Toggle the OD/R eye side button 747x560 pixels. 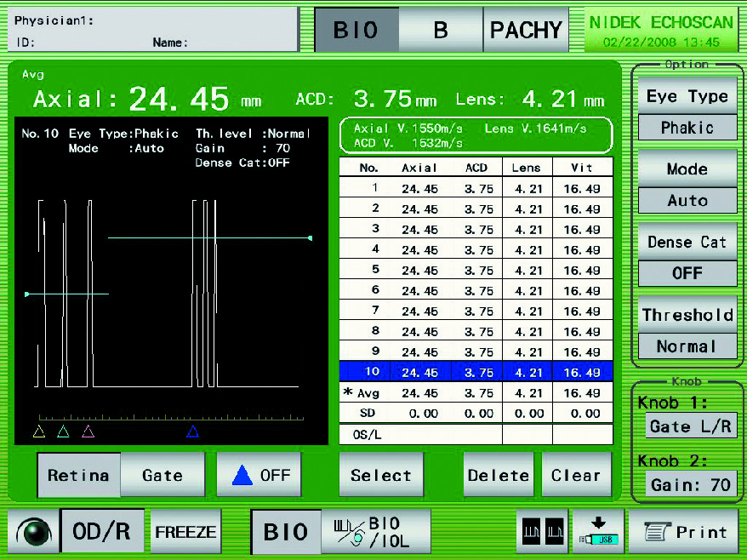(102, 531)
